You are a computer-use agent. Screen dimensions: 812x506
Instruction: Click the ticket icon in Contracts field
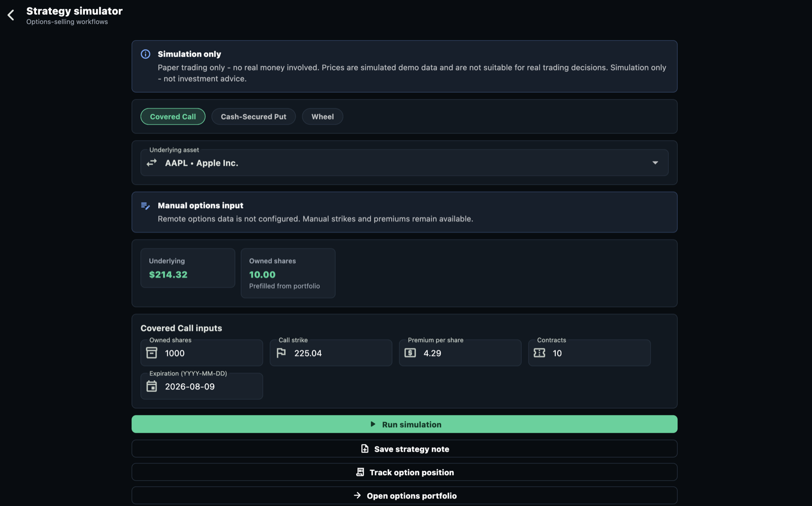click(x=539, y=353)
